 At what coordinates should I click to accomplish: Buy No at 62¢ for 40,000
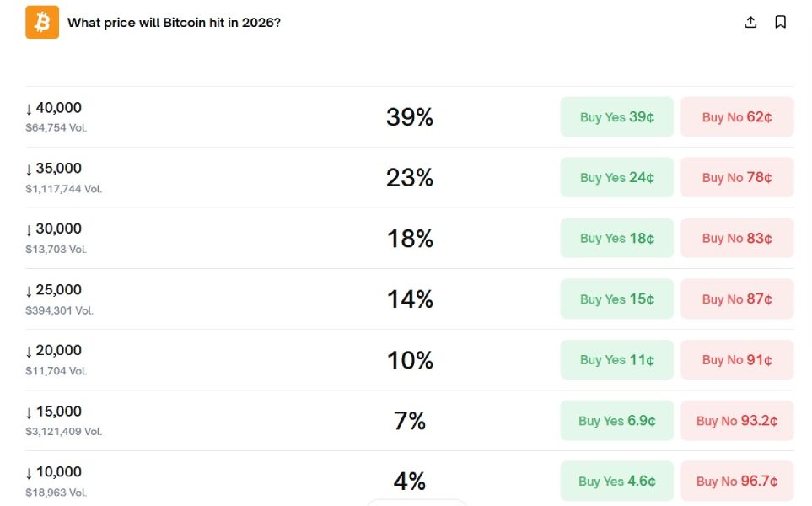[737, 116]
